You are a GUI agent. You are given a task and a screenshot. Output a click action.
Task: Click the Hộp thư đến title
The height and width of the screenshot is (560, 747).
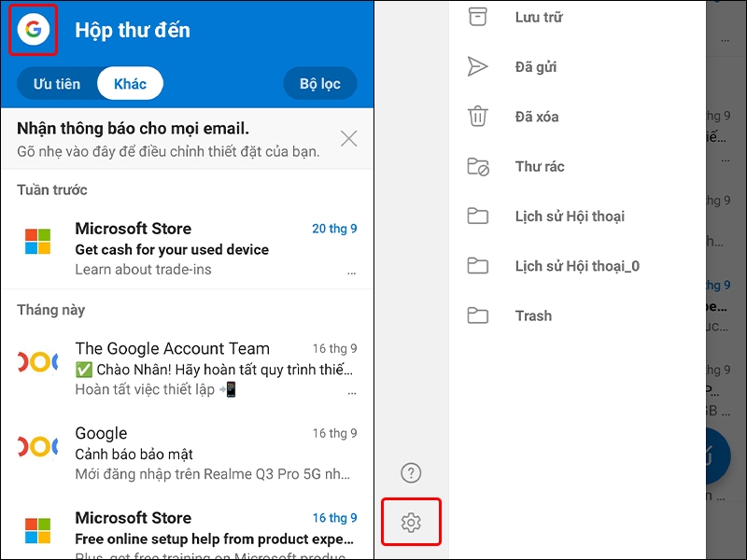(x=133, y=30)
